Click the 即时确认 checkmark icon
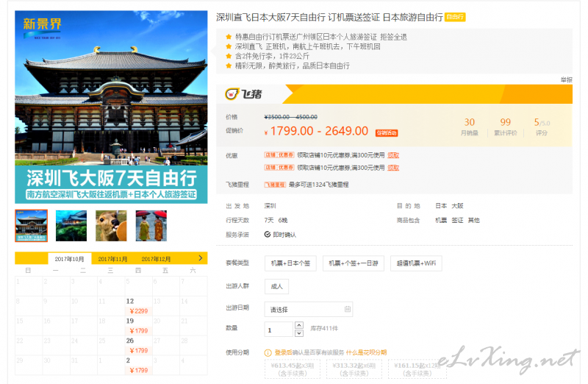 pyautogui.click(x=268, y=235)
